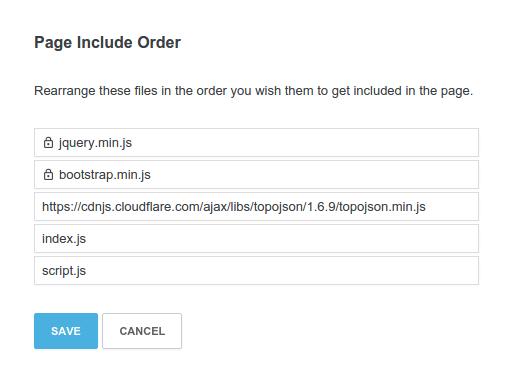Click the Page Include Order heading
525x383 pixels.
tap(107, 43)
